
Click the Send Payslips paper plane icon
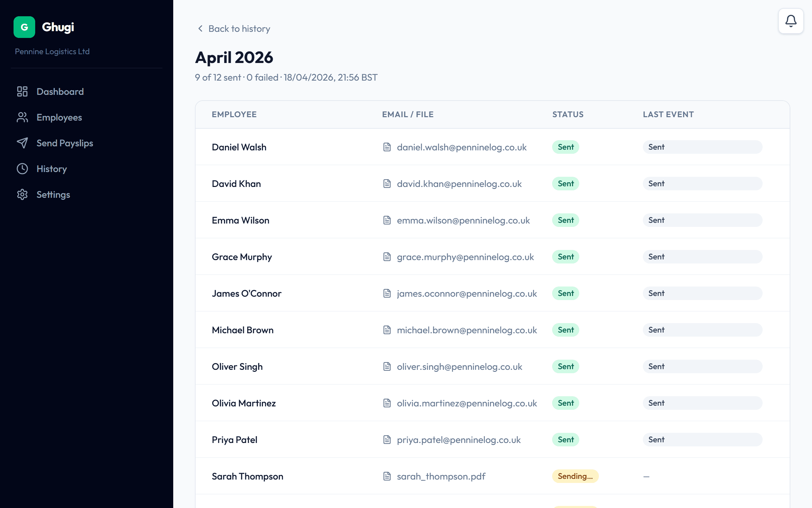(x=22, y=143)
